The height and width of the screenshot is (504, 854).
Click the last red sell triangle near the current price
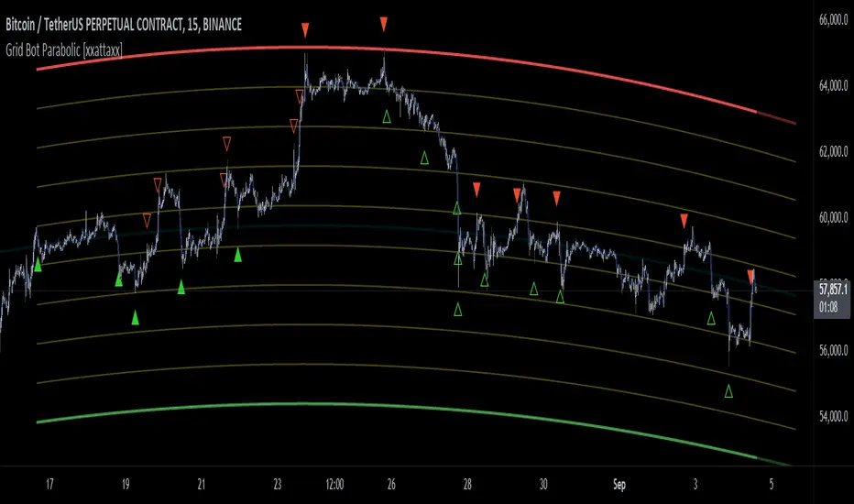tap(750, 276)
